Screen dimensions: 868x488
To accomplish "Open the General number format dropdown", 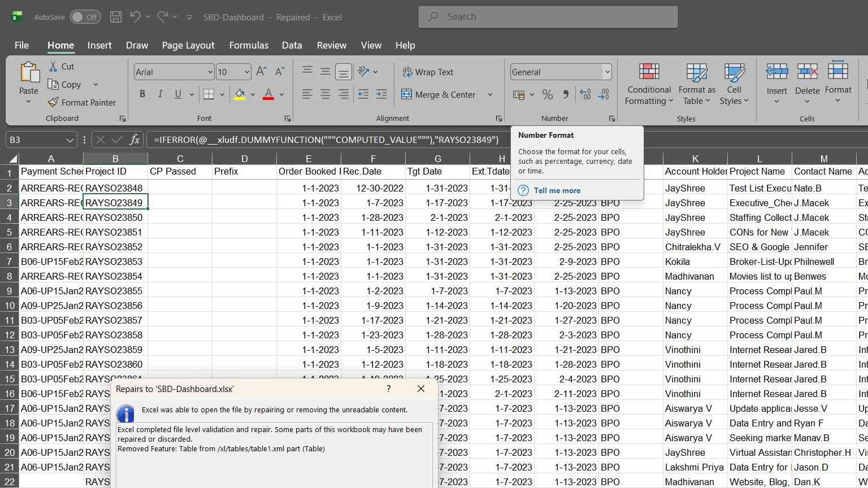I will [607, 72].
